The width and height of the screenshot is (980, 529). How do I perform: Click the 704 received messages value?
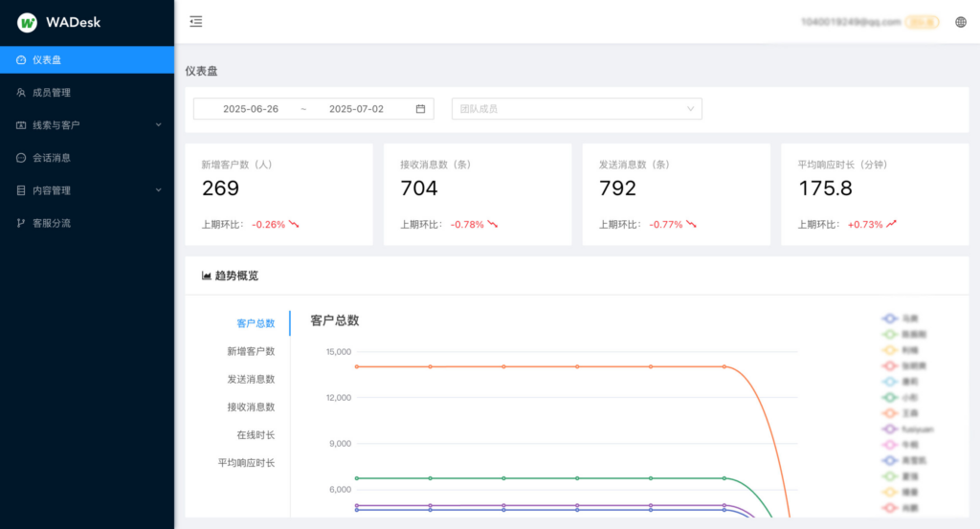pos(419,188)
